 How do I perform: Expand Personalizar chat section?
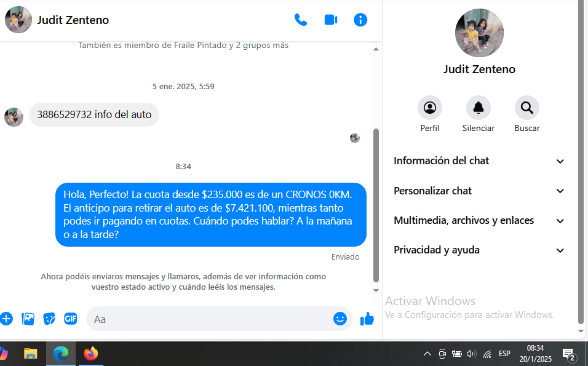click(479, 191)
